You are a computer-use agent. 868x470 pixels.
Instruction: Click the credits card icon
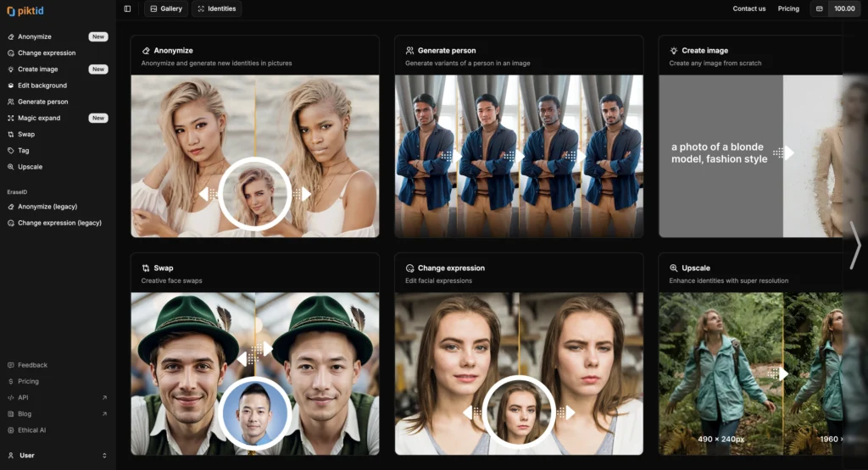coord(820,8)
